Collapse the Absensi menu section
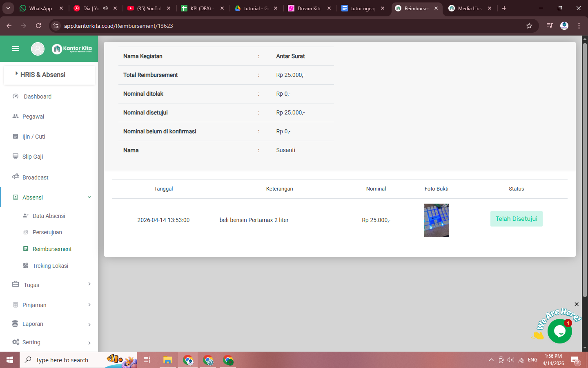588x368 pixels. coord(89,197)
